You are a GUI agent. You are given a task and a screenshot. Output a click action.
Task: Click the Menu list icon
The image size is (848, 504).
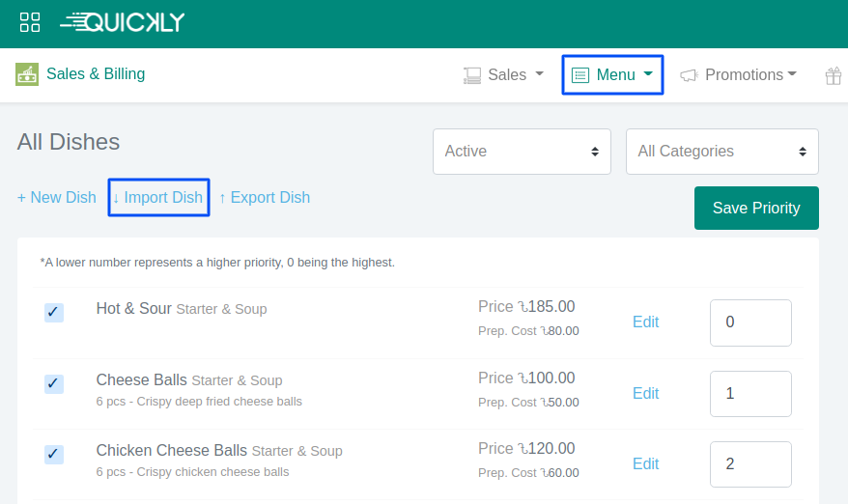click(x=580, y=75)
